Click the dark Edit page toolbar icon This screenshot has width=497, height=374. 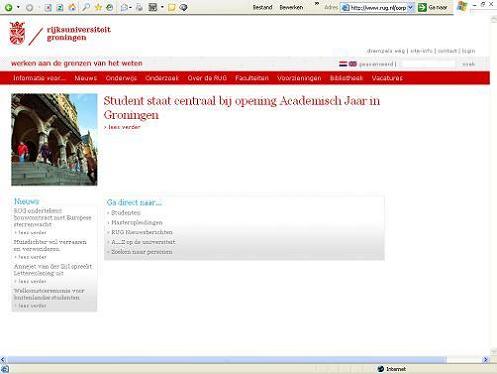point(153,7)
